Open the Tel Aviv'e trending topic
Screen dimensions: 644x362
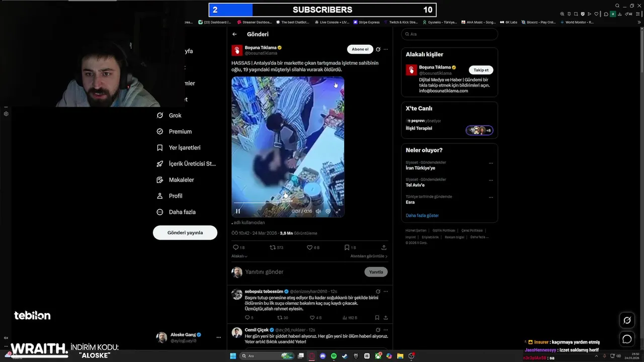415,185
